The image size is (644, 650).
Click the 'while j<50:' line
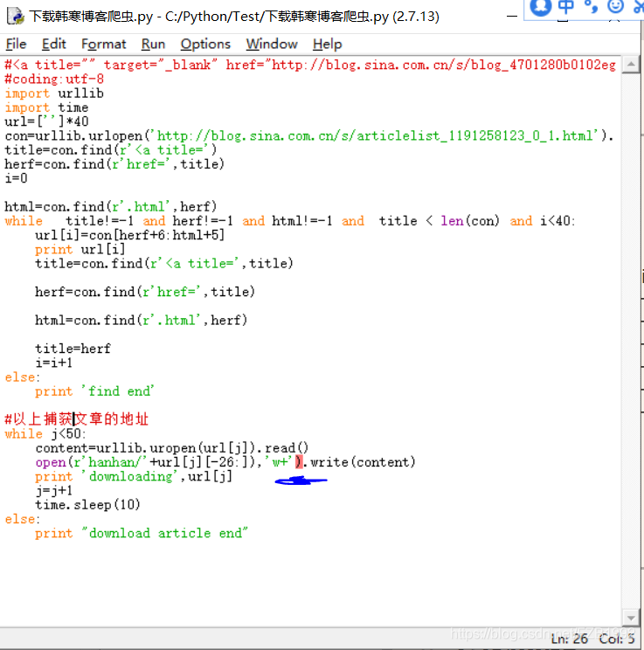point(45,433)
